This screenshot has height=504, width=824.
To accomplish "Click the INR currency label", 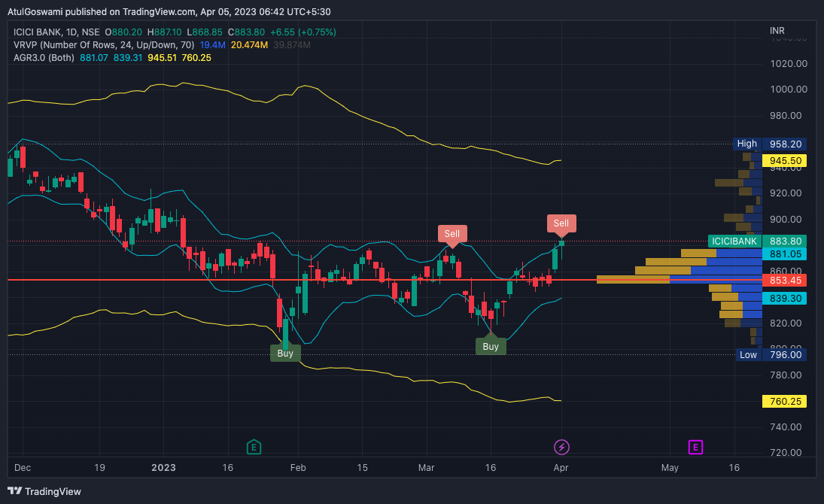I will (777, 31).
